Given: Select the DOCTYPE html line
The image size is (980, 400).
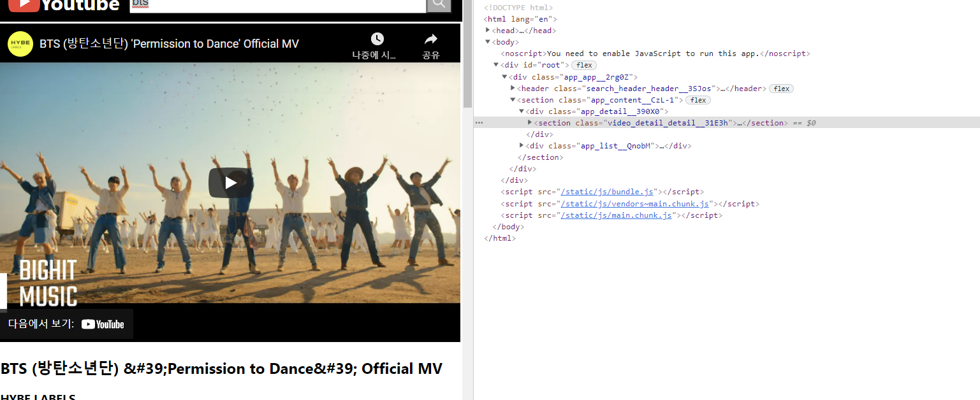Looking at the screenshot, I should (518, 8).
